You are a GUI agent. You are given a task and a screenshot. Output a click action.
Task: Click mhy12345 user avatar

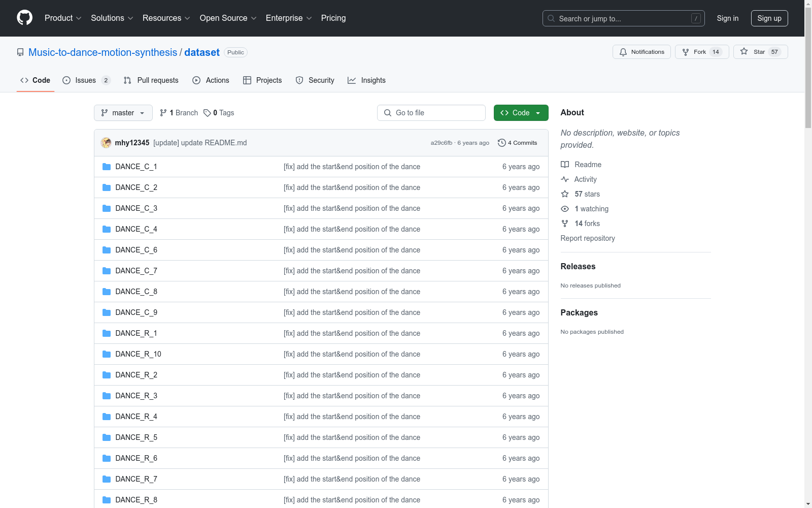pyautogui.click(x=106, y=143)
